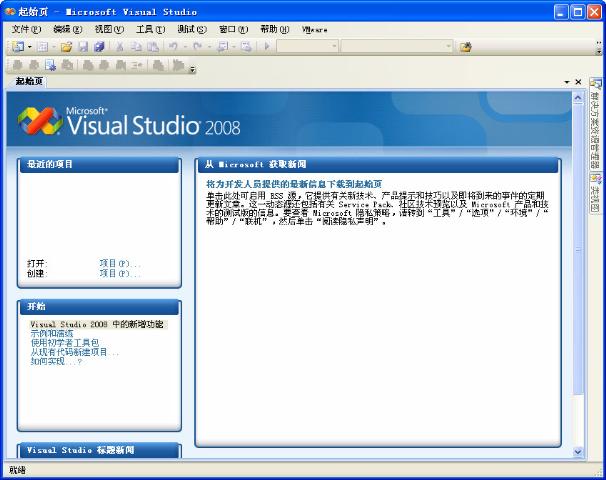Open the VMware menu
606x480 pixels.
click(315, 30)
